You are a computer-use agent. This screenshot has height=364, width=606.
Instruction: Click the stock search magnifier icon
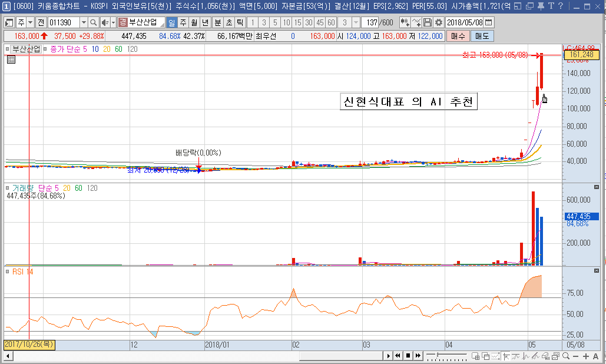pyautogui.click(x=93, y=22)
